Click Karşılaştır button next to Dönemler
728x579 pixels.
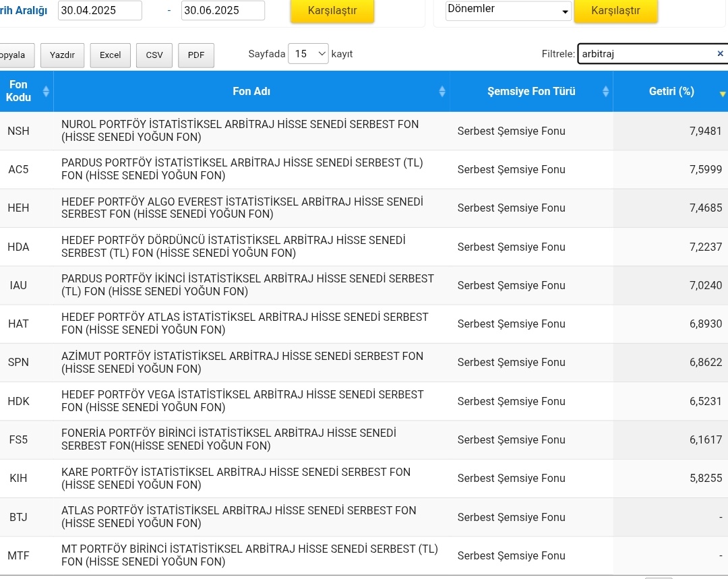tap(615, 10)
